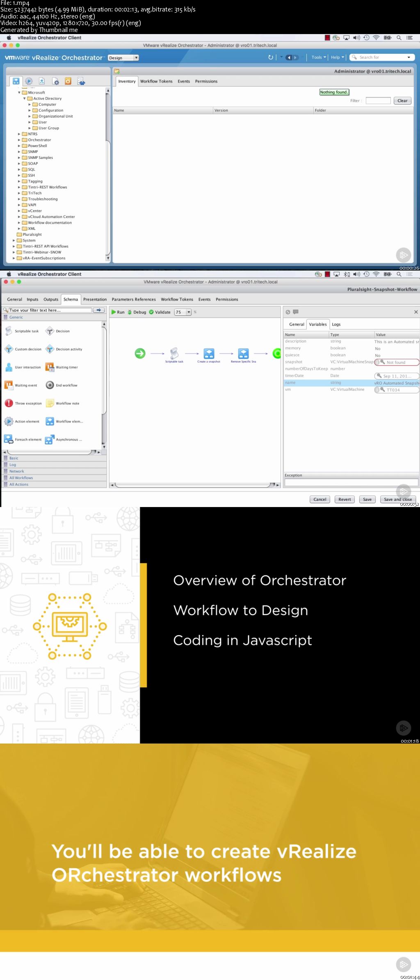Click the inventory tree vertical scrollbar
Image resolution: width=420 pixels, height=980 pixels.
[108, 174]
